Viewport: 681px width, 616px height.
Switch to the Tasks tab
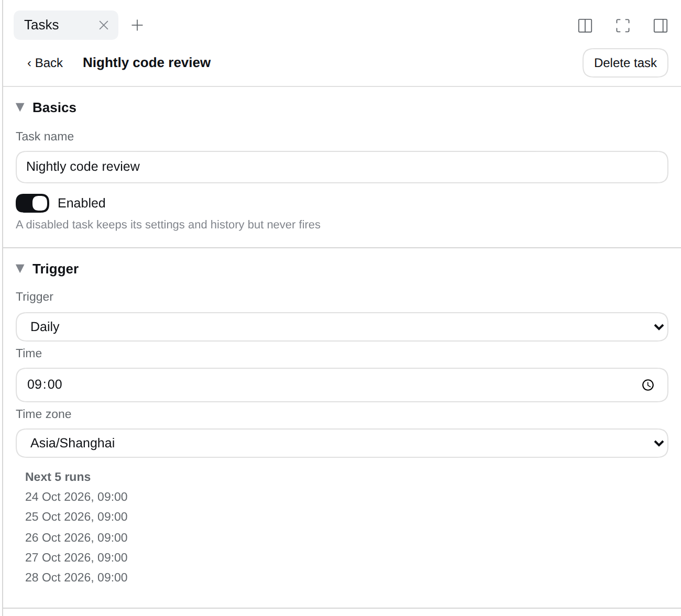[66, 25]
